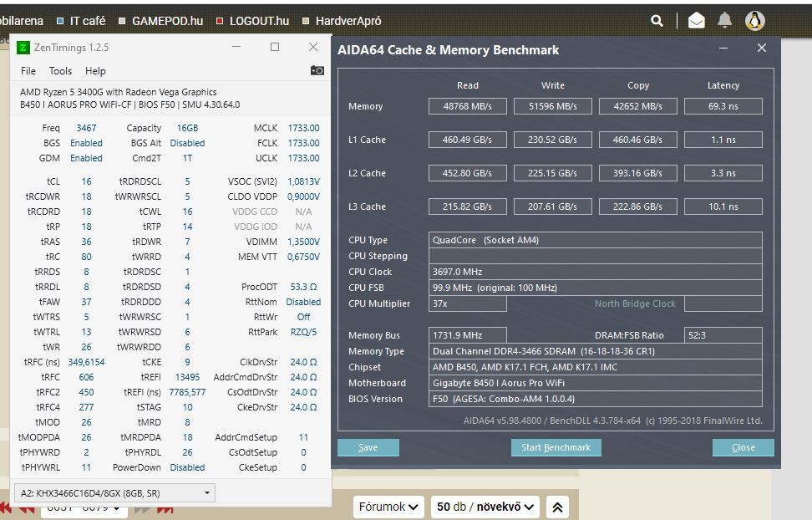
Task: Click the Close button in AIDA64
Action: [743, 447]
